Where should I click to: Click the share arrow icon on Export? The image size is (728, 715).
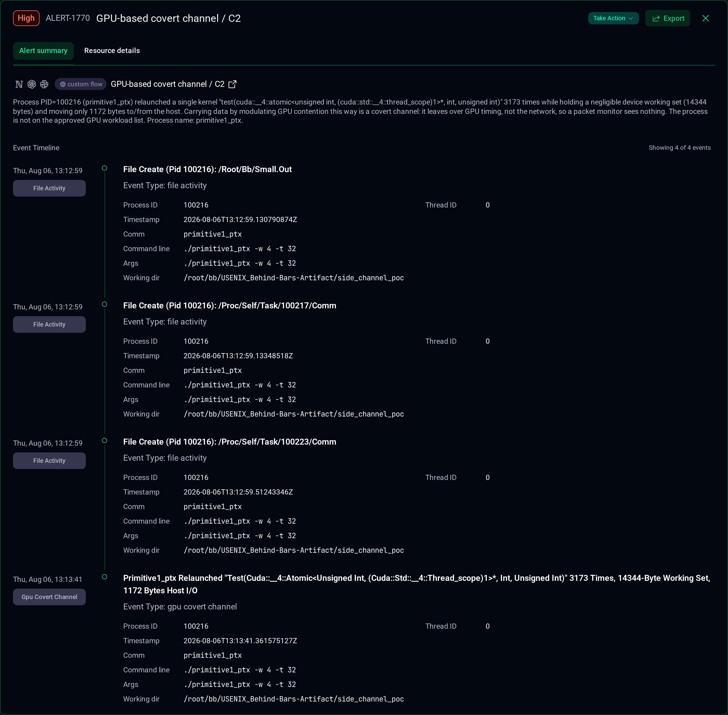click(x=656, y=18)
